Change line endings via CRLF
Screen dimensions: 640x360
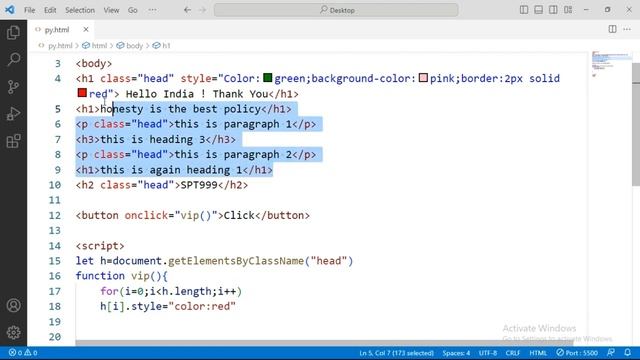click(x=513, y=353)
